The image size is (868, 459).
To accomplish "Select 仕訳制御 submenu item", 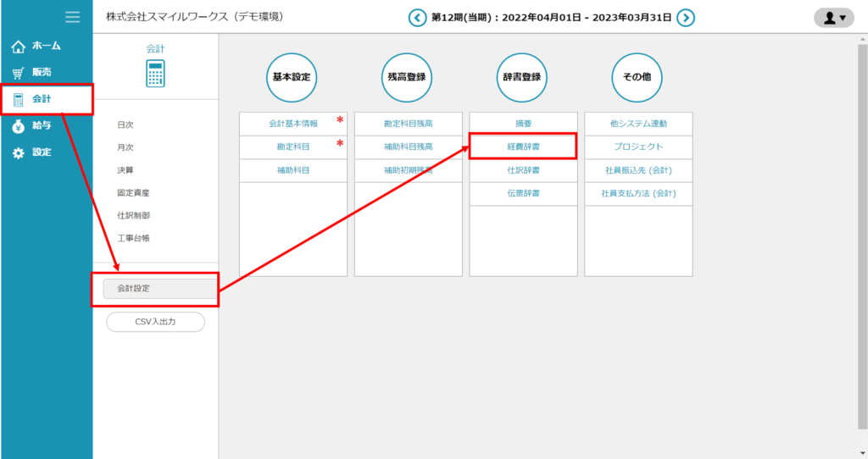I will [x=133, y=216].
